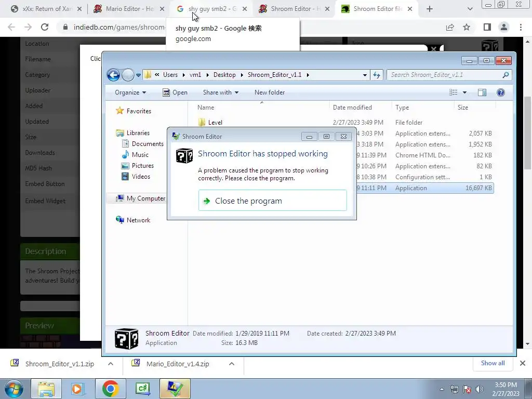Open Chrome tab search chevron

470,9
